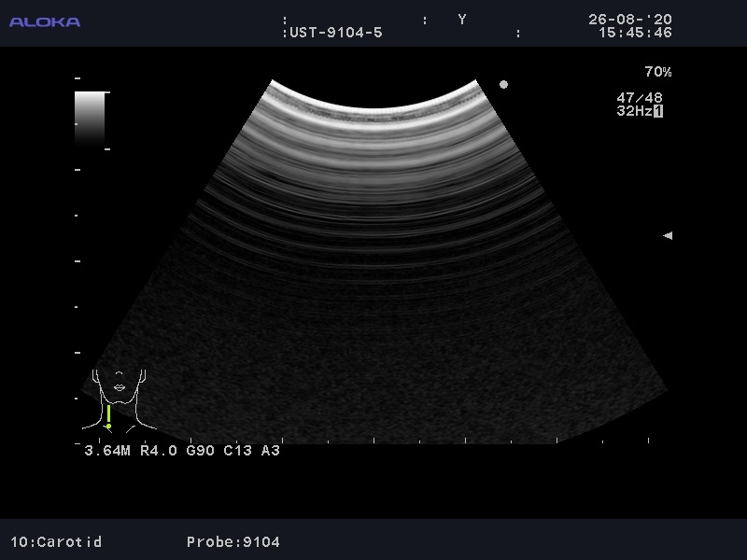The image size is (747, 560).
Task: Click the 15:45:46 time display
Action: [634, 33]
